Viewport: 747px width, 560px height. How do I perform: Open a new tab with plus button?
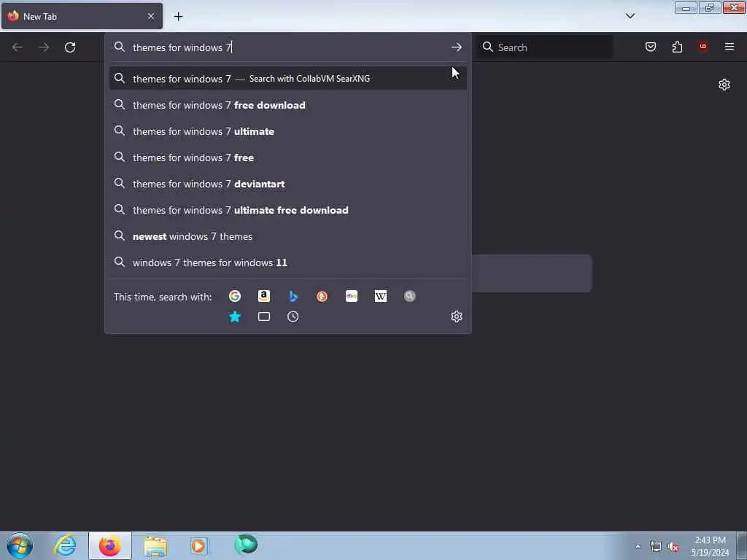point(178,17)
